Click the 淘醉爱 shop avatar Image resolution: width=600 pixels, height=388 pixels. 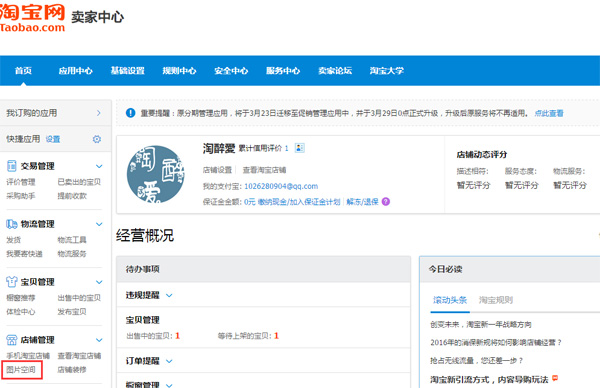point(156,174)
